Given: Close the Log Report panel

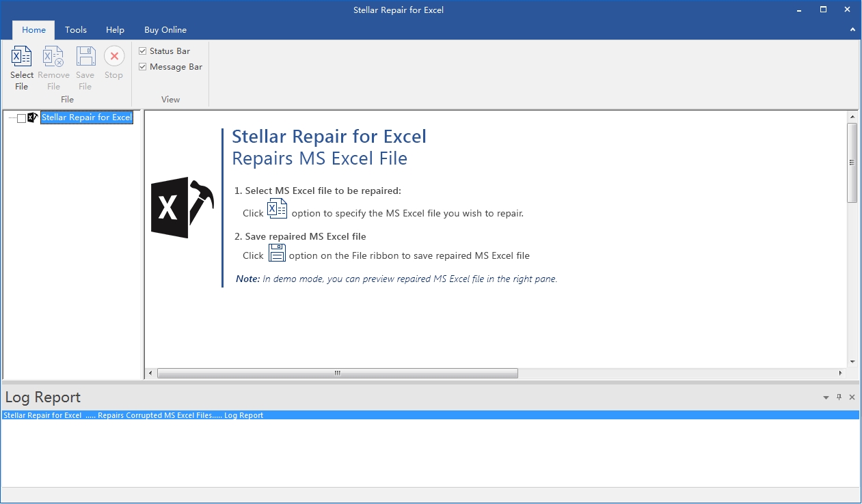Looking at the screenshot, I should coord(852,397).
